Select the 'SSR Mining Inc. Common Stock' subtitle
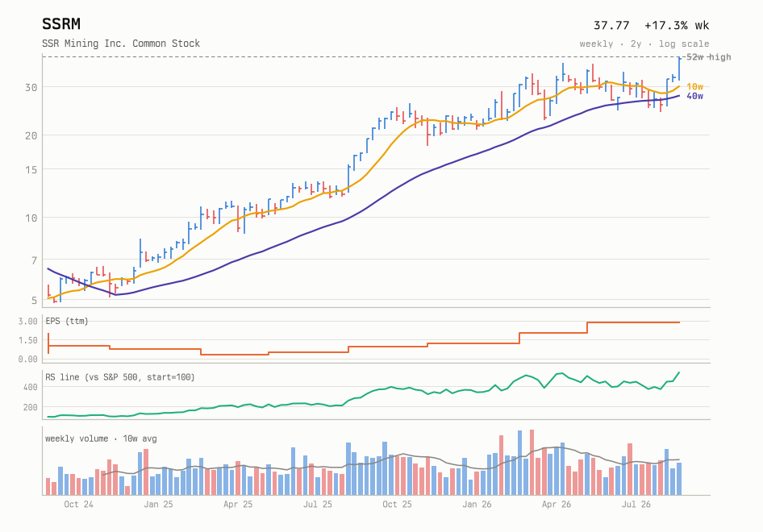 [121, 44]
